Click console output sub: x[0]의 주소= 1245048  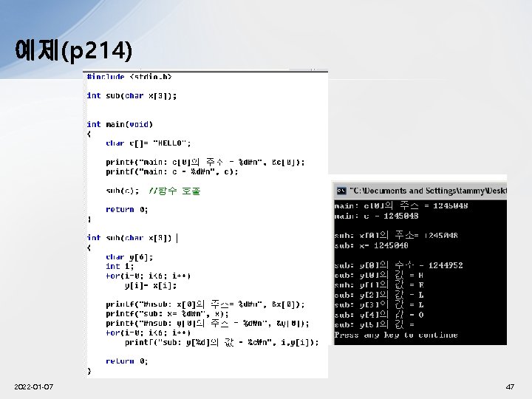396,235
